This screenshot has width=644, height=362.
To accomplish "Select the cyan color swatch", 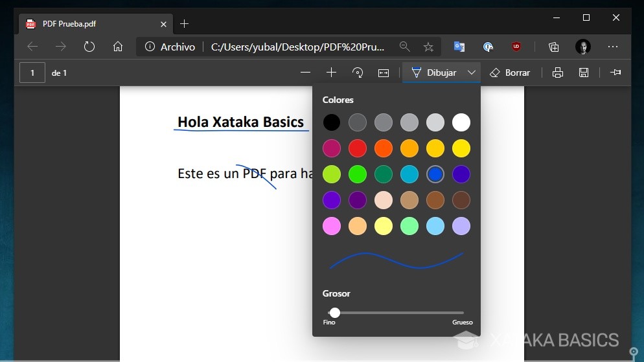I will pyautogui.click(x=409, y=174).
